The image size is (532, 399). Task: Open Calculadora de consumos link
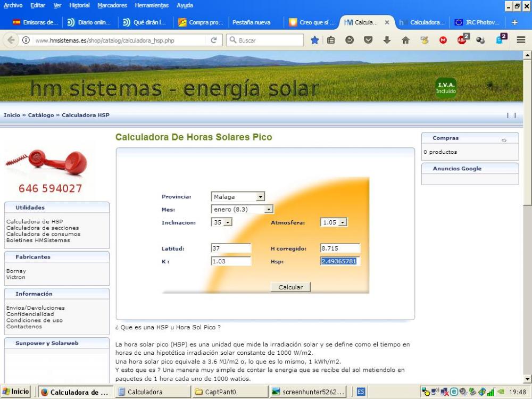[x=43, y=234]
